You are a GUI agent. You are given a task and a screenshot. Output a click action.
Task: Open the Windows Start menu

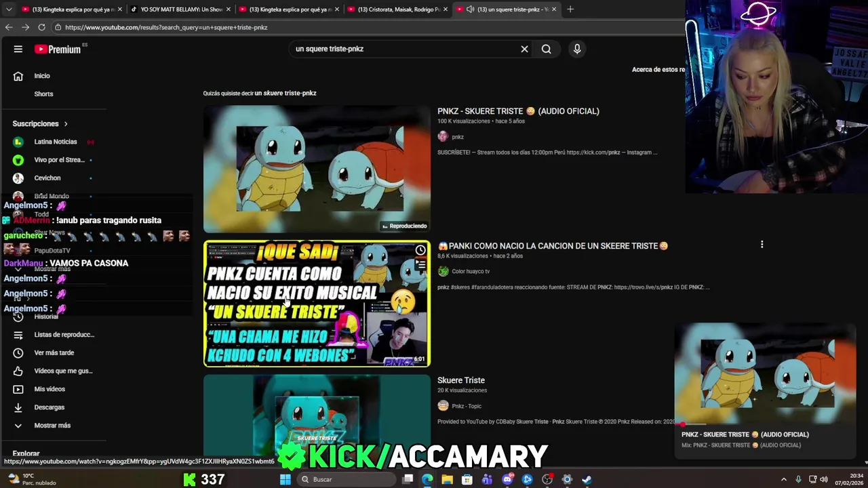point(285,479)
